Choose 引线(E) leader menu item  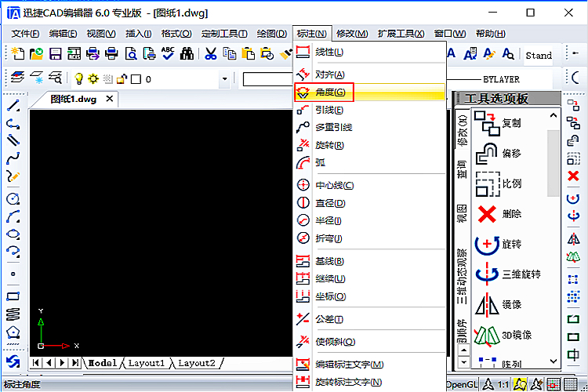pos(369,110)
